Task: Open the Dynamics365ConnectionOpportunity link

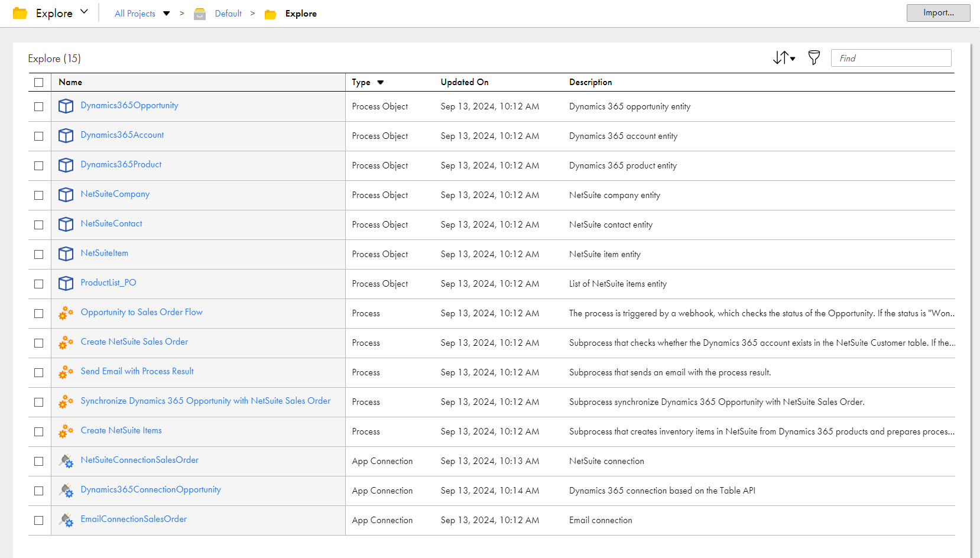Action: pyautogui.click(x=151, y=489)
